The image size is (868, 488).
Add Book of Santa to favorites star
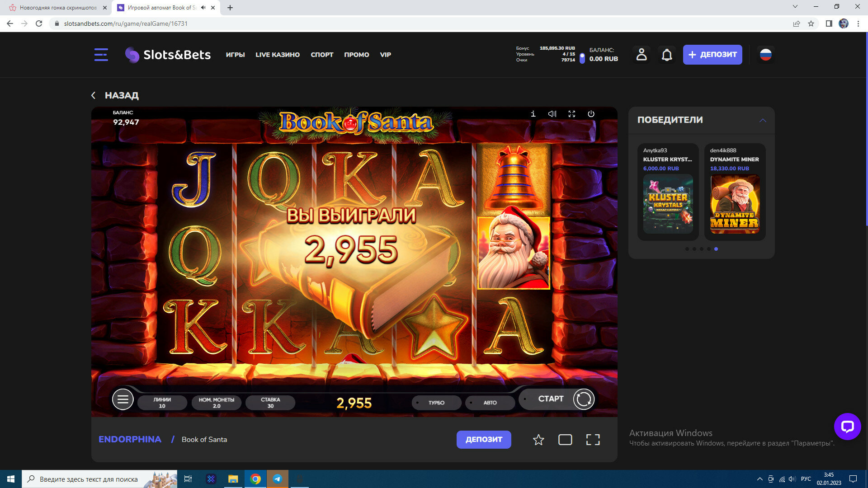pyautogui.click(x=538, y=440)
